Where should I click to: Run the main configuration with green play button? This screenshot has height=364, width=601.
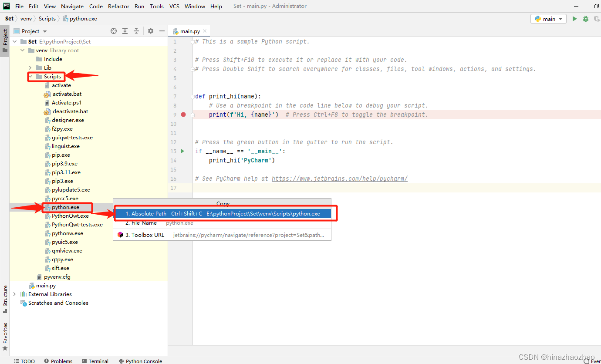coord(575,19)
